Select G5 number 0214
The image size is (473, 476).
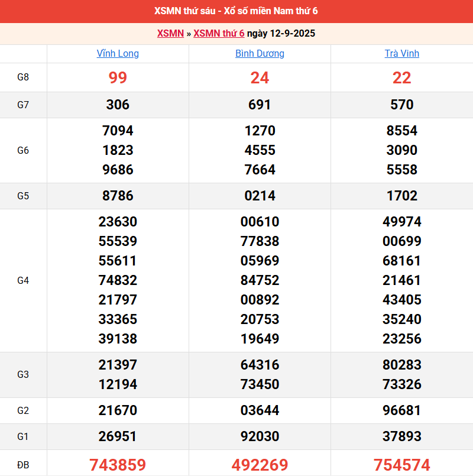[260, 196]
